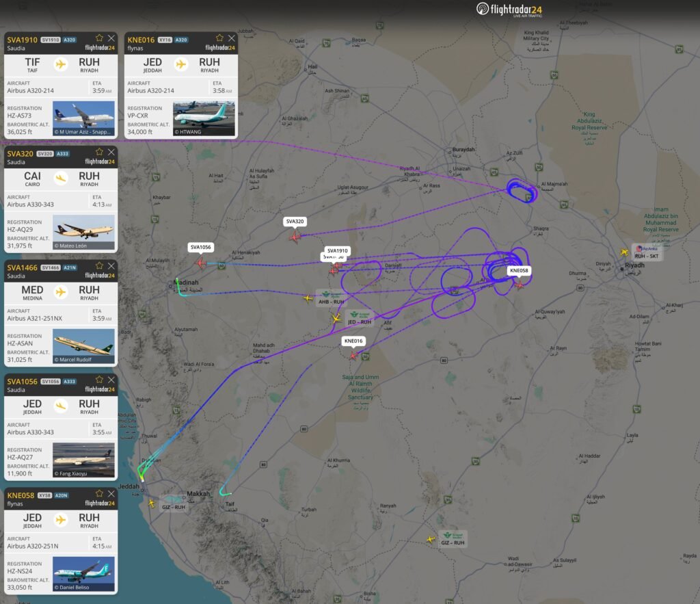Toggle the favorite star on the SVA1910 panel
This screenshot has width=700, height=604.
click(x=98, y=38)
